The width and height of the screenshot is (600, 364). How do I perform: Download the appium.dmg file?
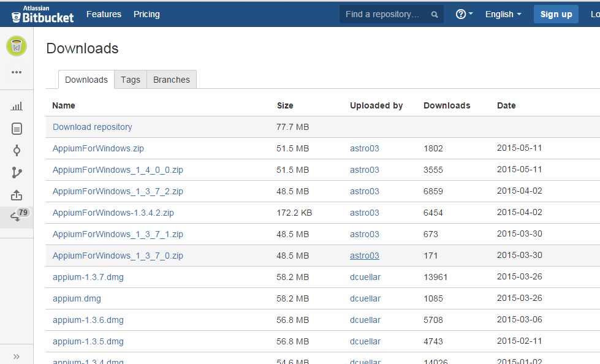pos(77,298)
